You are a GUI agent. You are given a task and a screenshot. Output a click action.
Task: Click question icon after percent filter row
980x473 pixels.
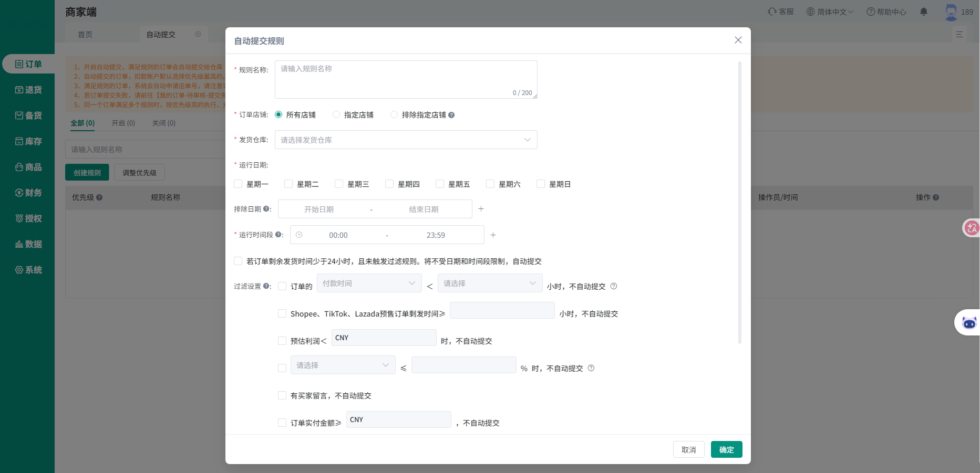click(x=591, y=368)
